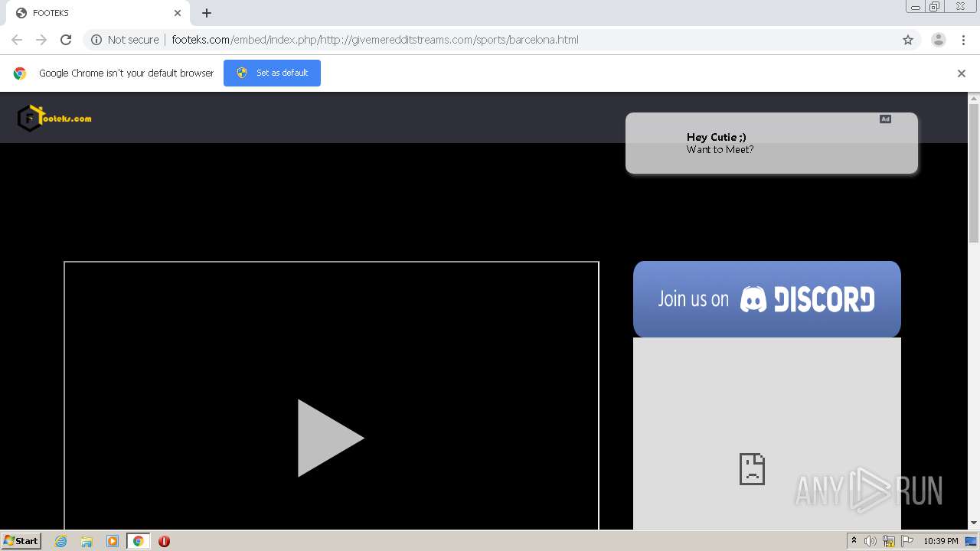This screenshot has height=551, width=980.
Task: Open a new tab with the plus button
Action: tap(207, 13)
